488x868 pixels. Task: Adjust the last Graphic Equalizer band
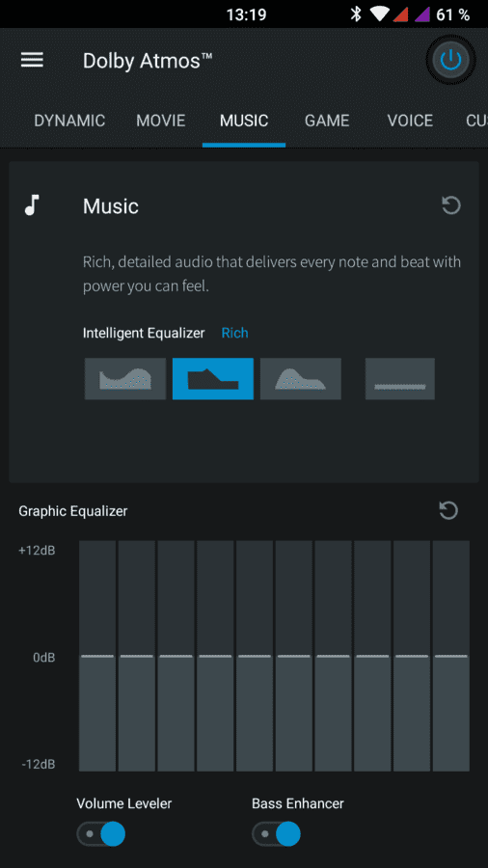(x=451, y=656)
